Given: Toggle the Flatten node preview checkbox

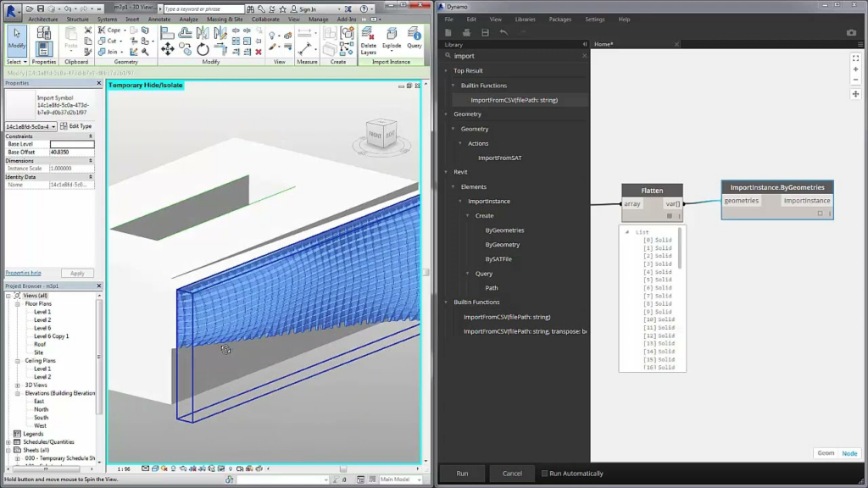Looking at the screenshot, I should click(670, 216).
